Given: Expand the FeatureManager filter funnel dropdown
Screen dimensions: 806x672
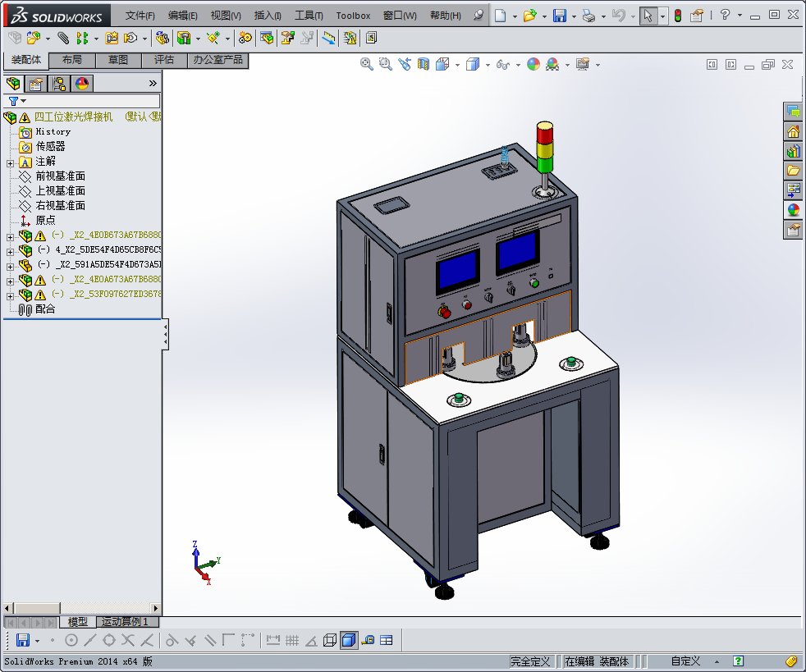Looking at the screenshot, I should [16, 101].
